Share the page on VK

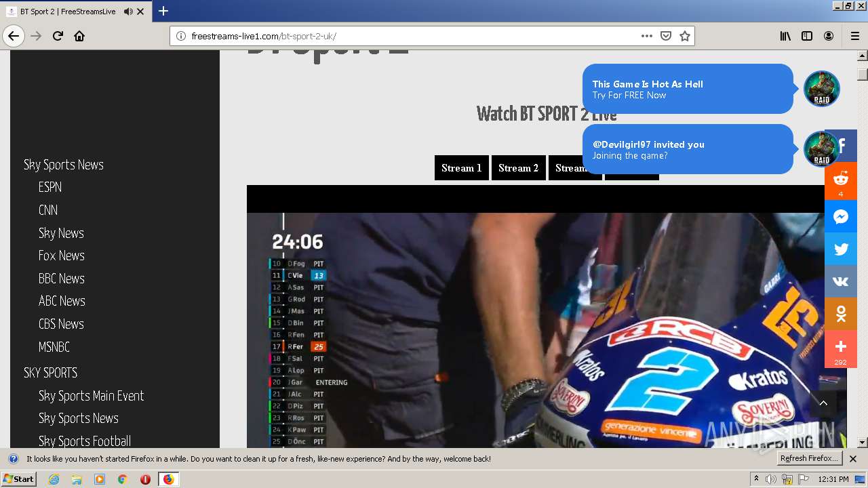(x=841, y=282)
